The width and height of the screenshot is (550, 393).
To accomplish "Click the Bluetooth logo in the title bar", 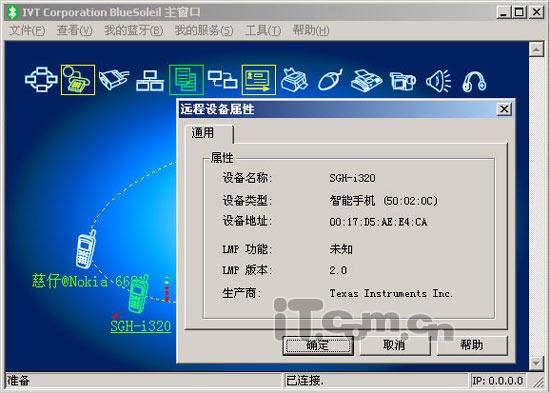I will 13,12.
